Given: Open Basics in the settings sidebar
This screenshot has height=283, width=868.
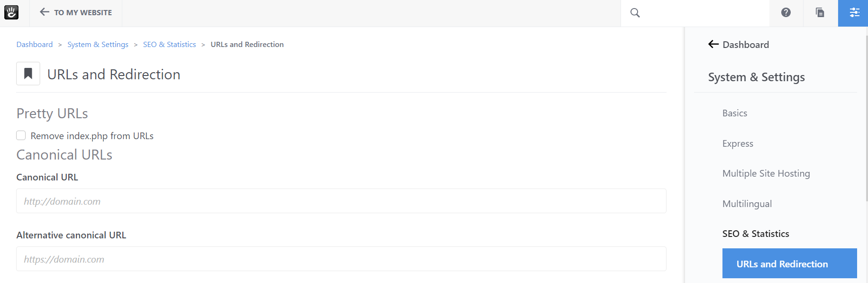Looking at the screenshot, I should click(734, 113).
